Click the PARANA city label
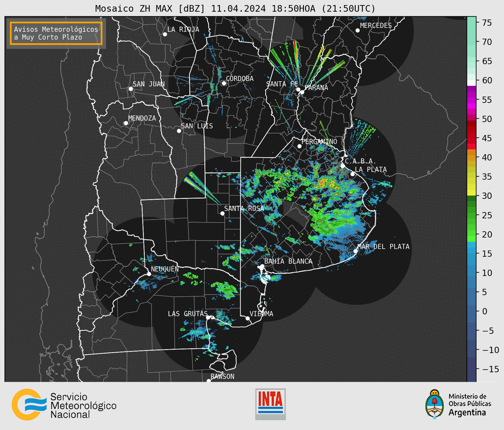This screenshot has height=430, width=504. [x=316, y=88]
